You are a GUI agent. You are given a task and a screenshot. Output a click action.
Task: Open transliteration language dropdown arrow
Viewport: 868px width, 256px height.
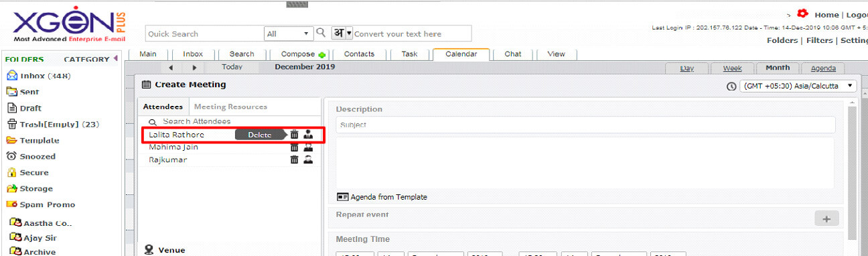[349, 34]
